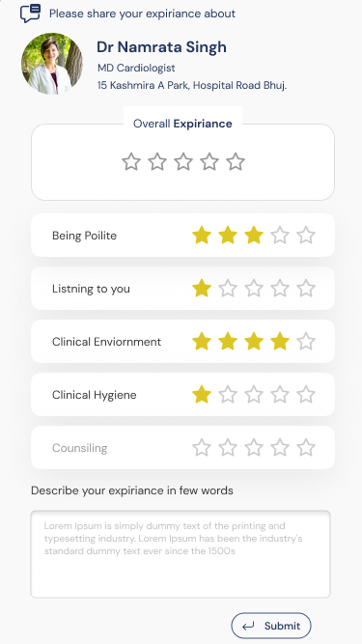Set Counsiling to four stars
Viewport: 362px width, 644px height.
click(280, 448)
